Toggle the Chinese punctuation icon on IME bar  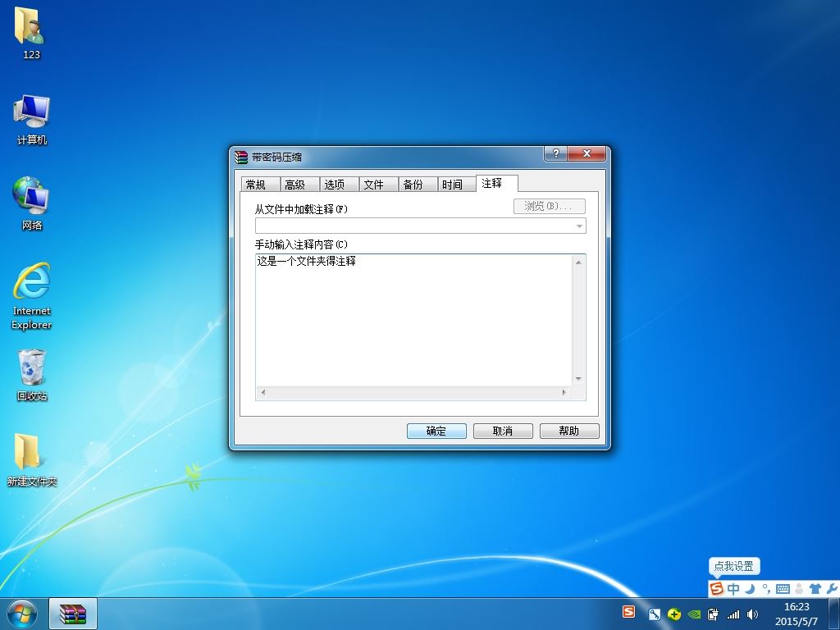point(766,589)
